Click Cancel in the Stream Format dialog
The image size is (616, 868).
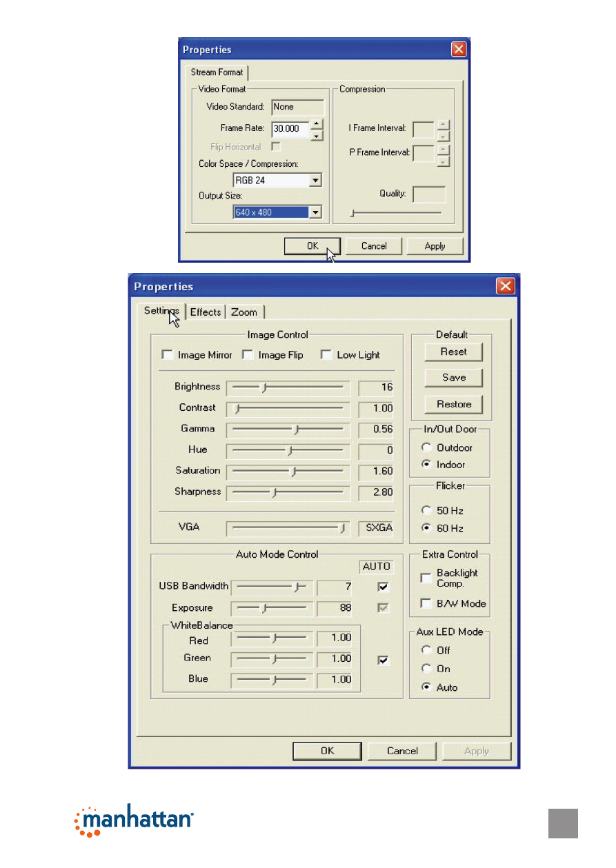click(374, 246)
